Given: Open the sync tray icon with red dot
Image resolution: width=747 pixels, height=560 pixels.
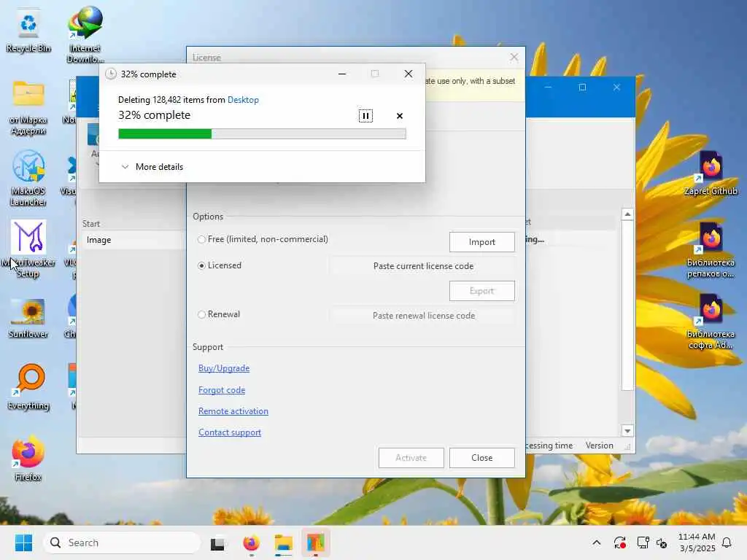Looking at the screenshot, I should (x=620, y=542).
